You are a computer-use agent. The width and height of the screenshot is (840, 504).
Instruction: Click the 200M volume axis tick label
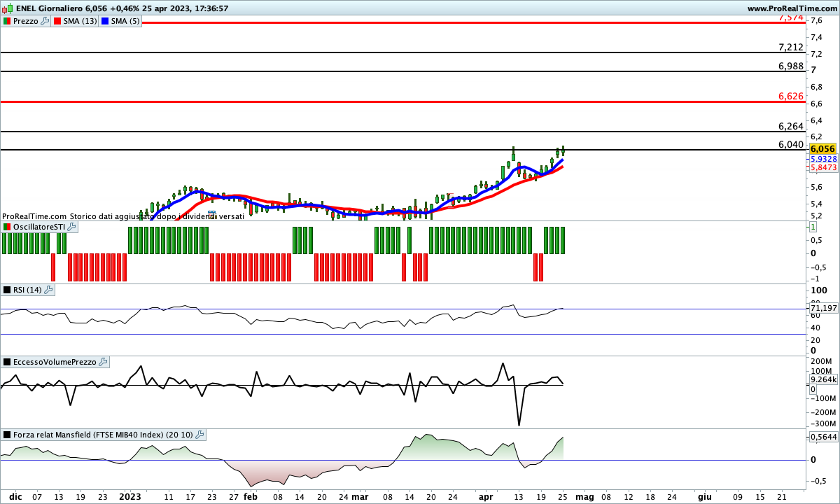click(820, 360)
